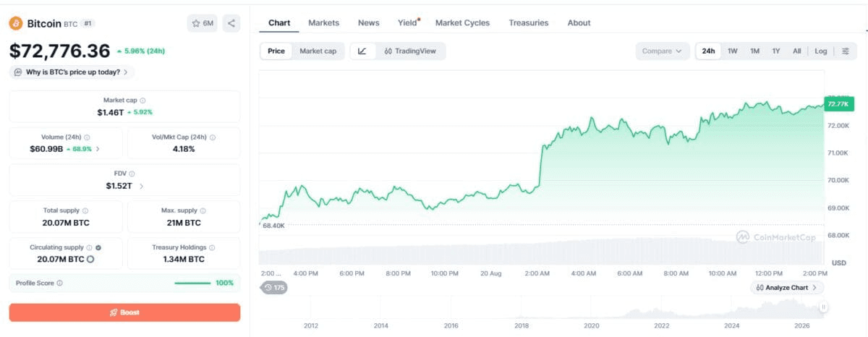Open the share icon button
868x337 pixels.
coord(231,23)
